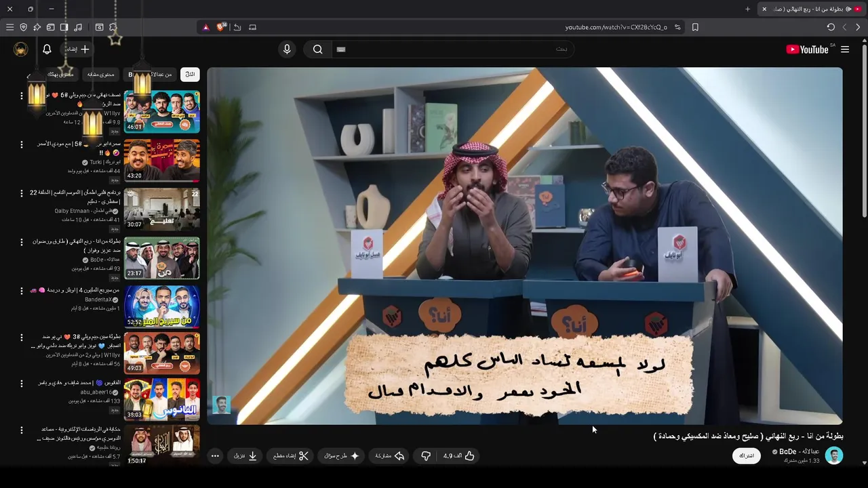Open the browser wallet icon in toolbar

50,27
